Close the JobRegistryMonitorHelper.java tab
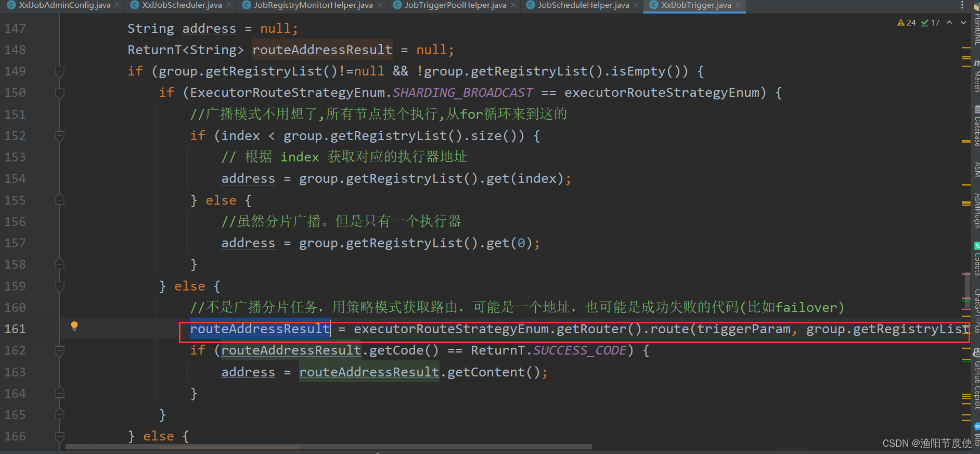The width and height of the screenshot is (980, 454). point(380,5)
